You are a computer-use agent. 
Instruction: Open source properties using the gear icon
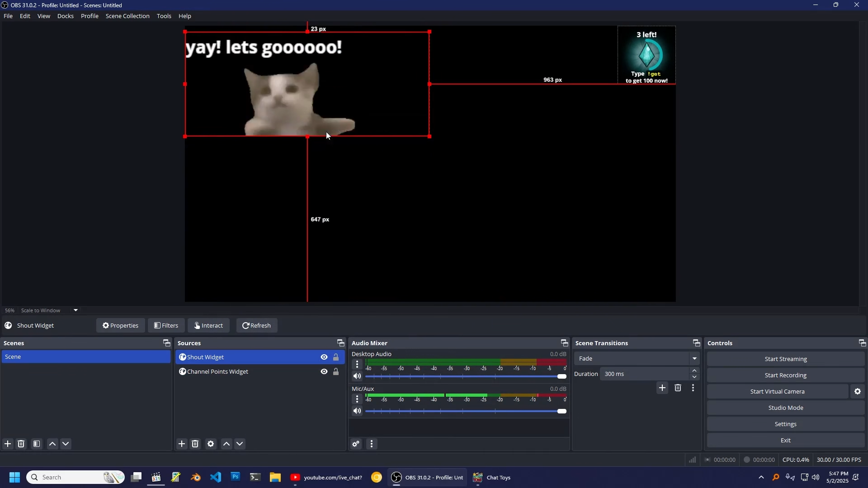click(x=211, y=444)
